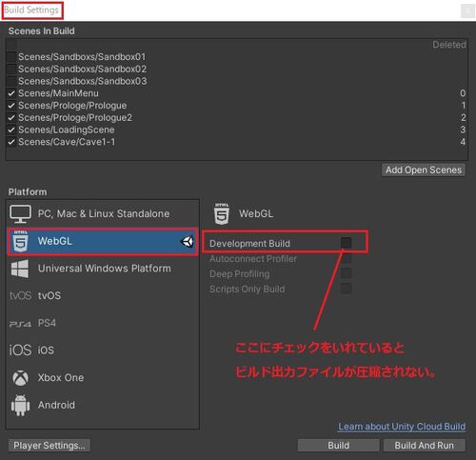Image resolution: width=476 pixels, height=460 pixels.
Task: Click the Build Settings window tab title
Action: tap(31, 10)
